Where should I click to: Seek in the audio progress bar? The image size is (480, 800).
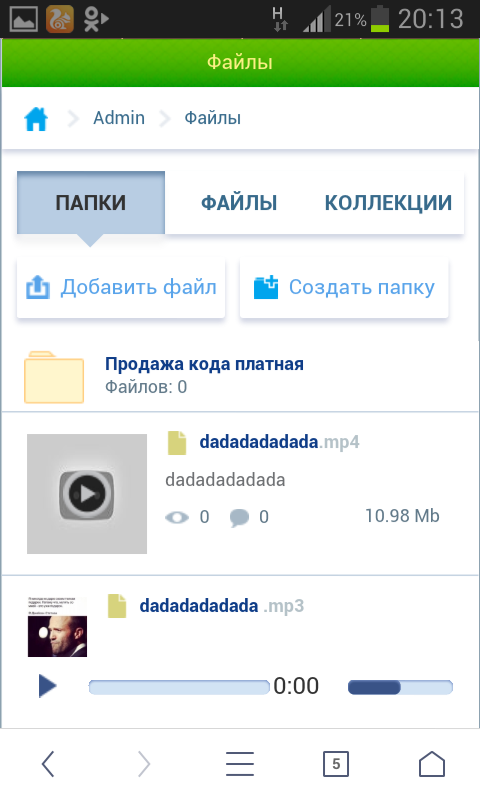click(x=179, y=687)
